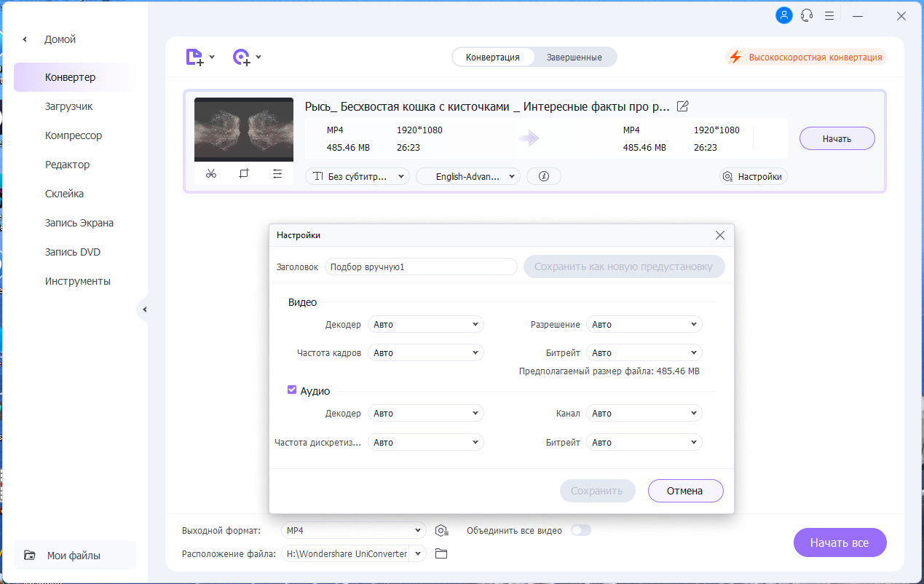The height and width of the screenshot is (584, 924).
Task: Toggle the Объединить все видео switch
Action: (x=581, y=530)
